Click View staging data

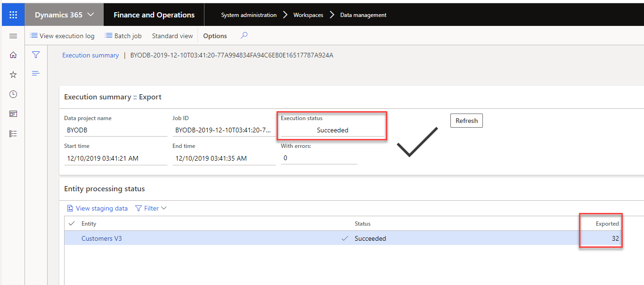coord(97,208)
